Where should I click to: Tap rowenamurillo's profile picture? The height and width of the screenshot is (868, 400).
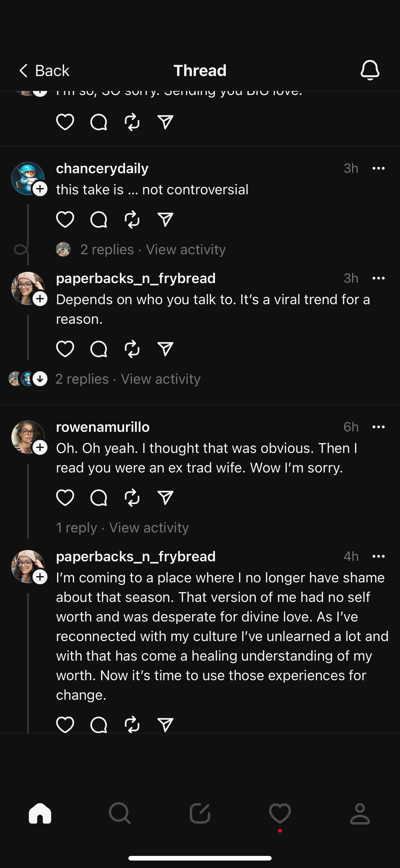27,436
